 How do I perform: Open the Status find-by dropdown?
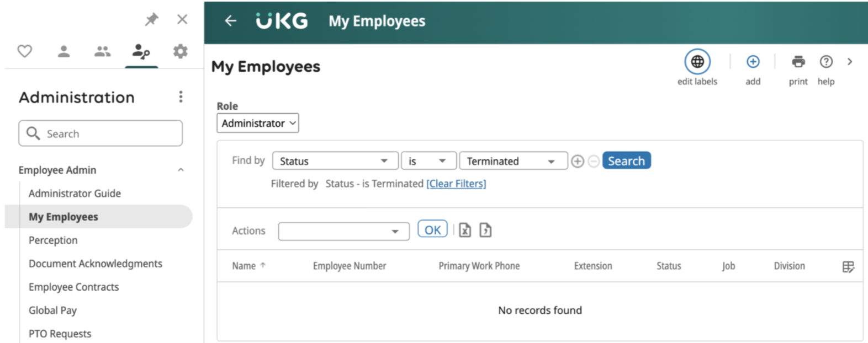coord(335,161)
